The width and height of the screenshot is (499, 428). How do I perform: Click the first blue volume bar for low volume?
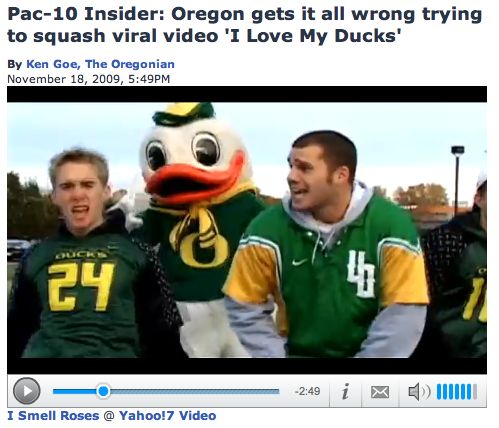point(439,392)
